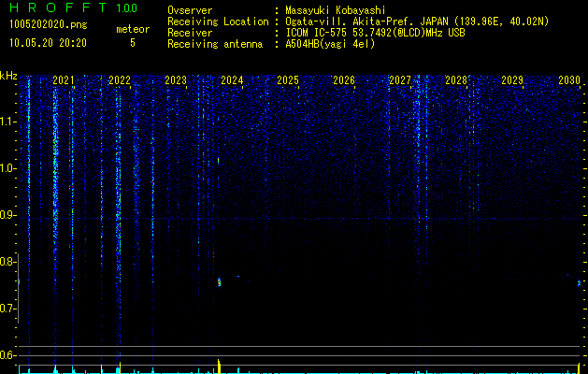The width and height of the screenshot is (588, 374).
Task: Click the date stamp 10.05.20 20:20
Action: pos(48,43)
